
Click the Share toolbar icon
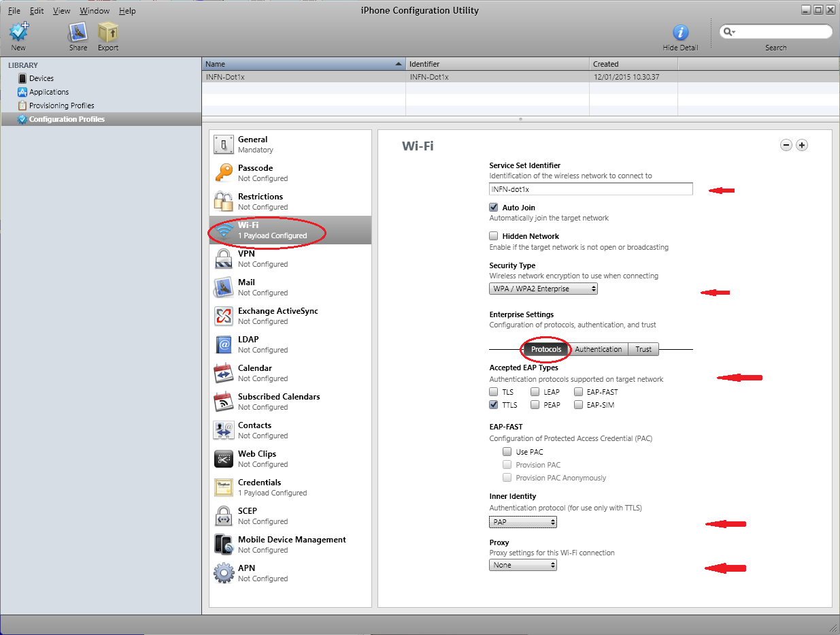pyautogui.click(x=78, y=32)
